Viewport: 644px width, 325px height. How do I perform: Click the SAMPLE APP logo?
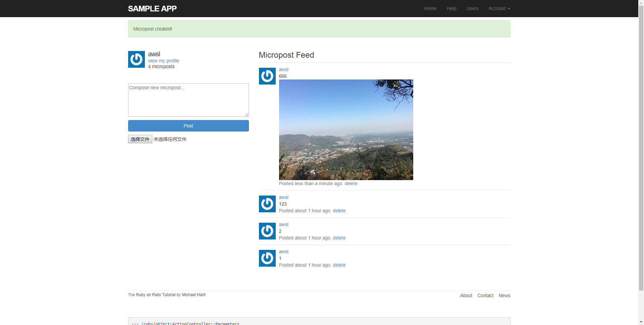coord(152,9)
